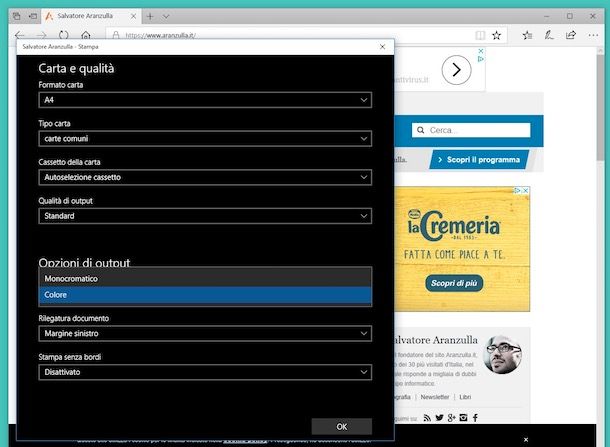Open the Facebook icon

[x=475, y=418]
